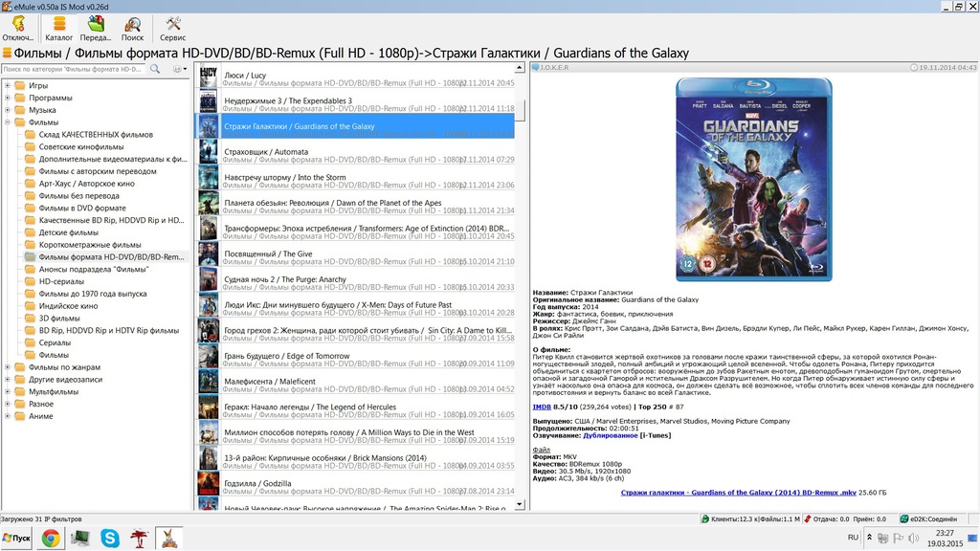Click the folder icon of Индийское кино

coord(30,306)
